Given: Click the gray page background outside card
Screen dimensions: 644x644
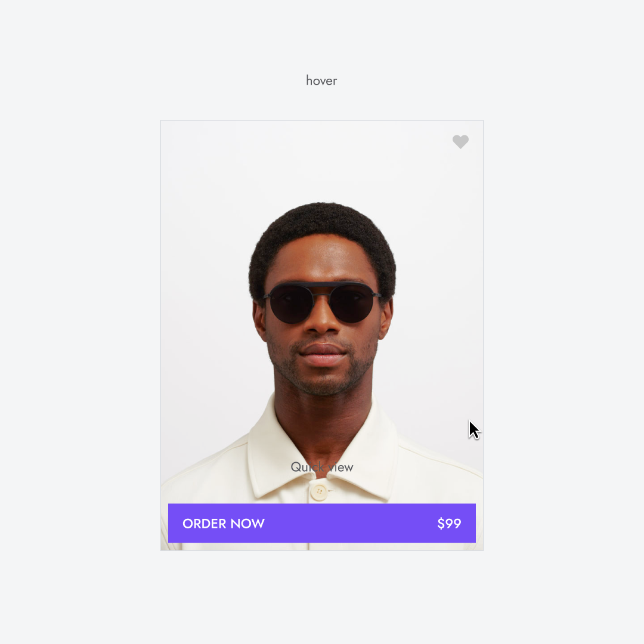Looking at the screenshot, I should tap(82, 329).
